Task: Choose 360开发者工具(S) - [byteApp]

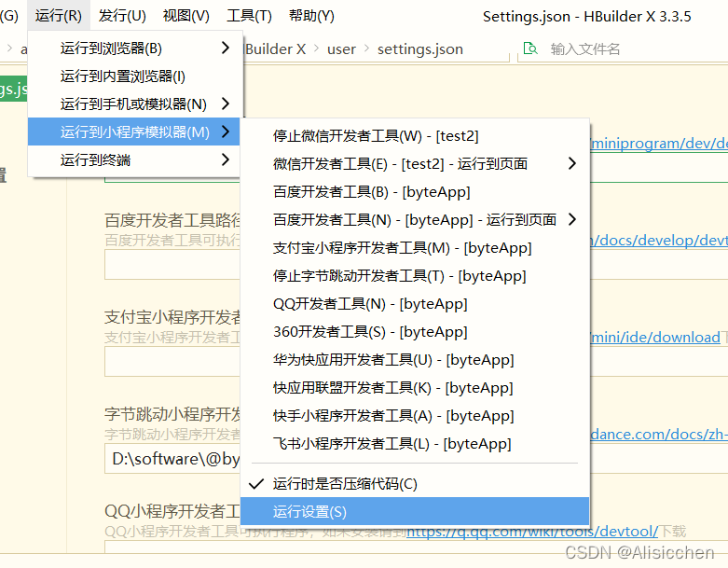Action: tap(415, 331)
